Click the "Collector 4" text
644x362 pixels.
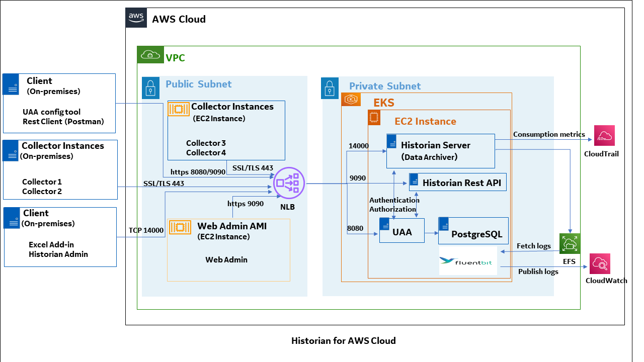[206, 152]
